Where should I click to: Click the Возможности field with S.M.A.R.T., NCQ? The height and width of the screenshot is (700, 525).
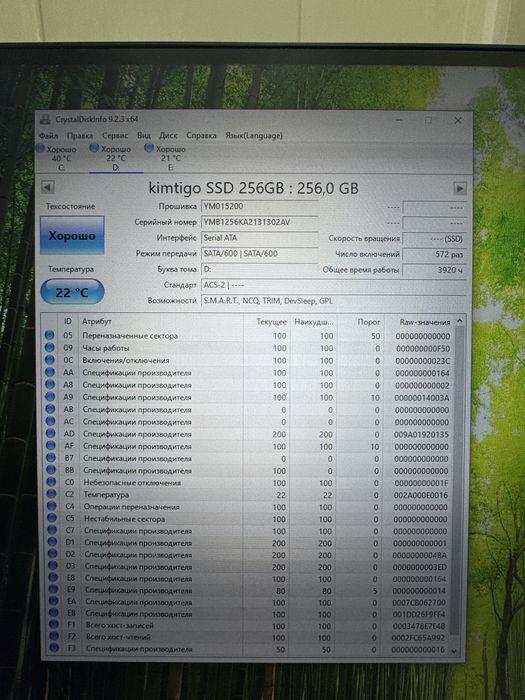[x=333, y=300]
